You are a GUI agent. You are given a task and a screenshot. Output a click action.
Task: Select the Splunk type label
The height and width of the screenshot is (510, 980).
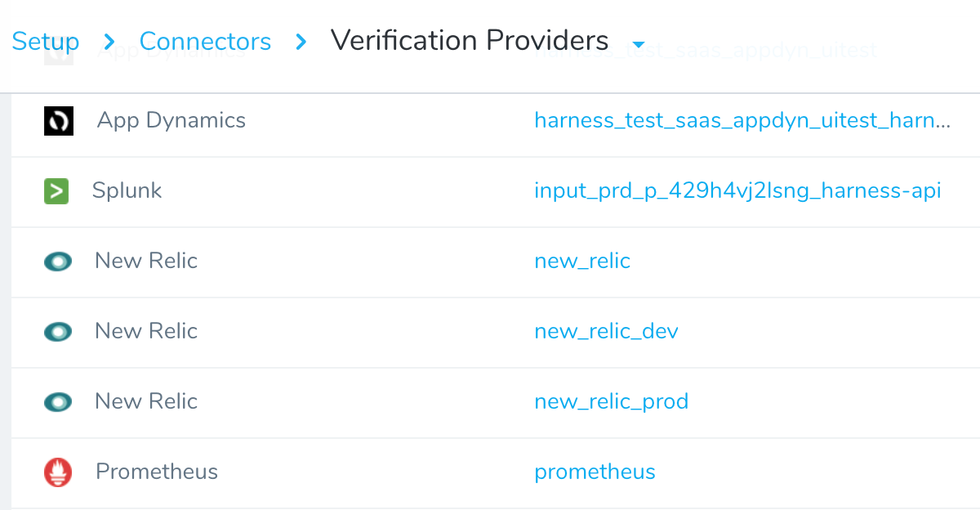127,191
